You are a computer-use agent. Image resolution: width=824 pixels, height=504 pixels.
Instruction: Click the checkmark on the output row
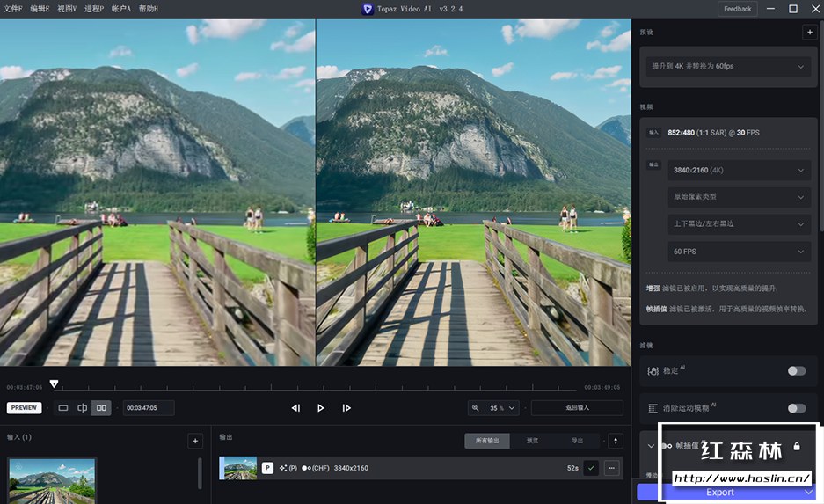(x=591, y=468)
